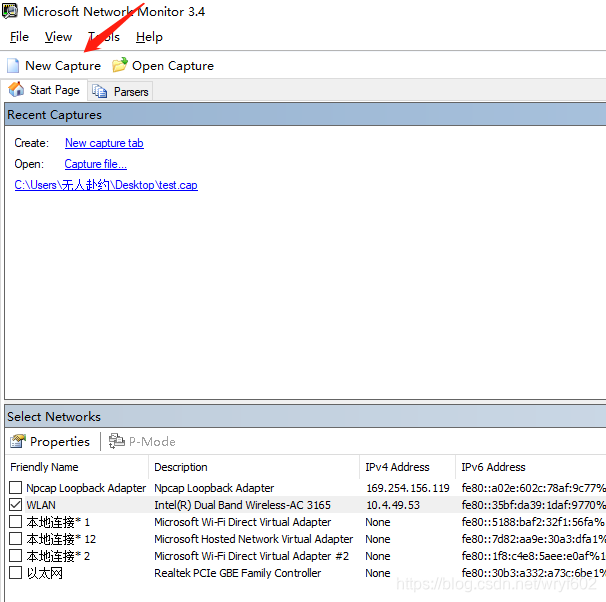Screen dimensions: 606x602
Task: Click the Start Page house icon
Action: (x=16, y=89)
